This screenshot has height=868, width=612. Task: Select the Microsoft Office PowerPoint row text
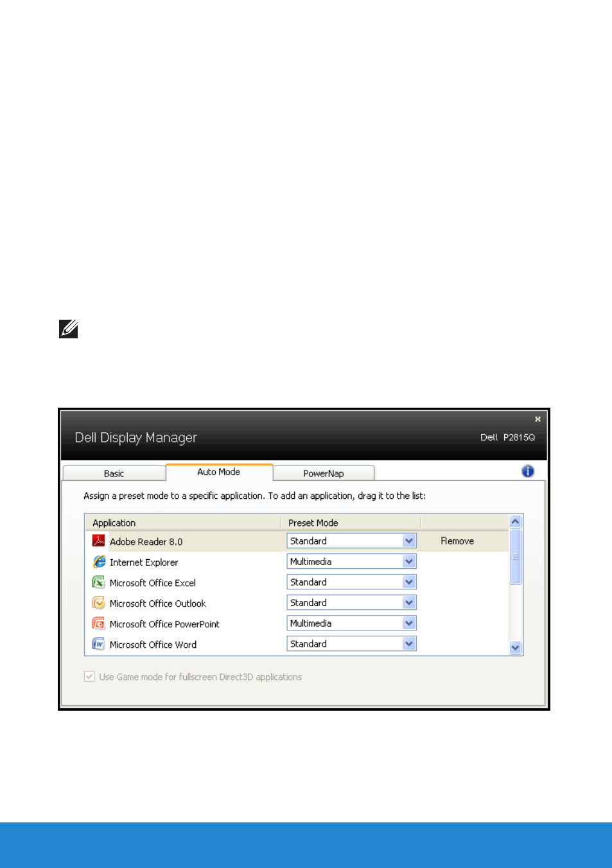click(x=164, y=624)
